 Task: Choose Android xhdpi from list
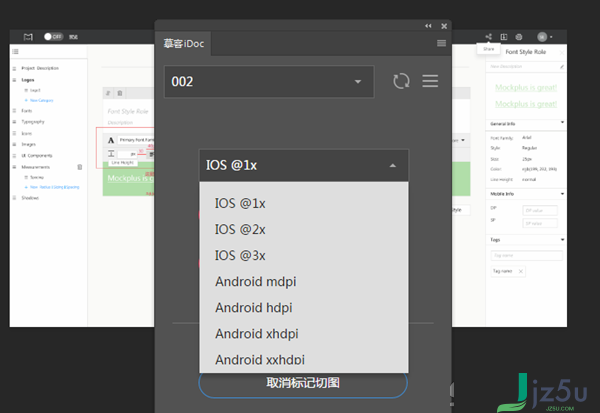pos(257,334)
